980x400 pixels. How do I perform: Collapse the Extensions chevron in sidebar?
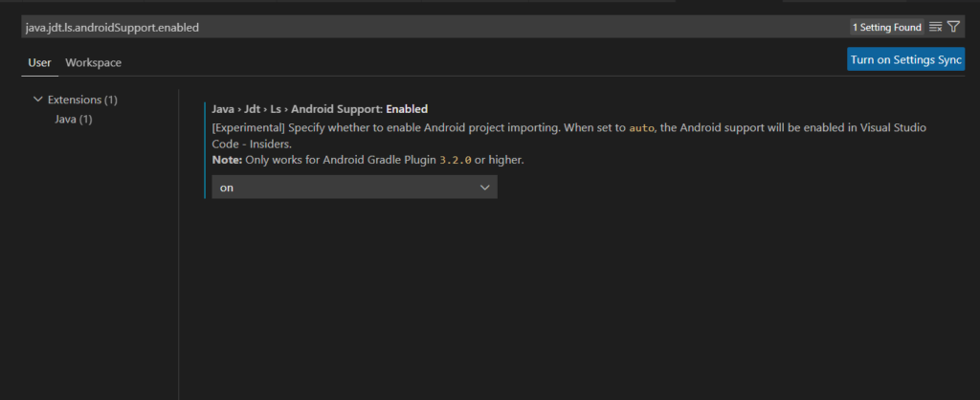point(38,100)
